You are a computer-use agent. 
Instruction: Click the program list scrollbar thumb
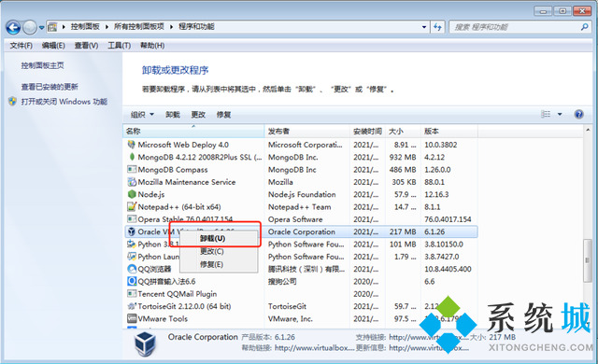pyautogui.click(x=588, y=260)
